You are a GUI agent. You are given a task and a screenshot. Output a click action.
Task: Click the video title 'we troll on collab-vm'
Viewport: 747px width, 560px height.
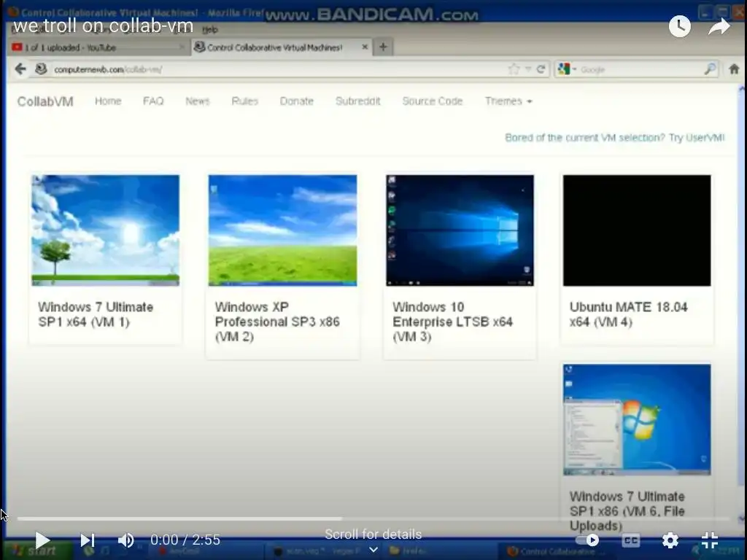tap(103, 26)
